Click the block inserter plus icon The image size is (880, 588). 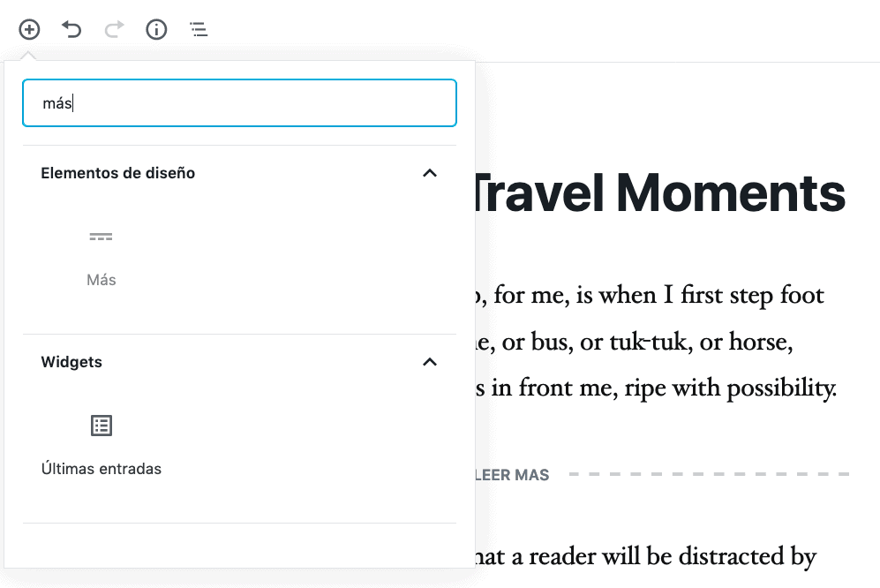click(x=29, y=29)
